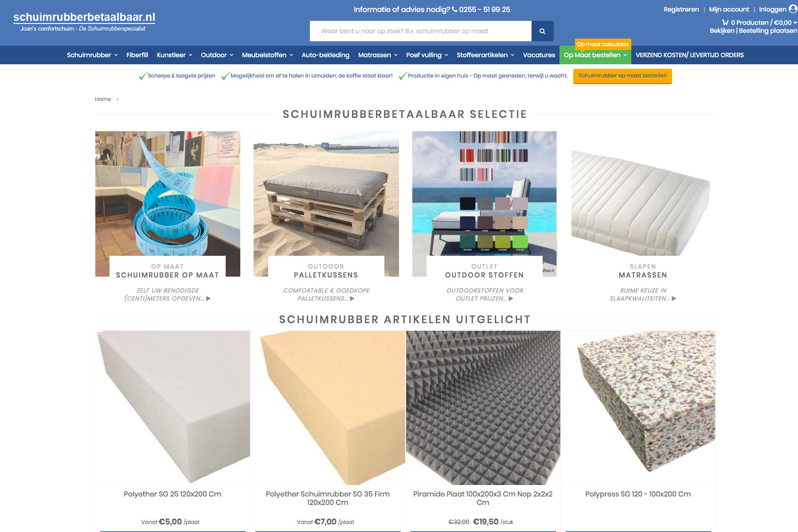Click the search magnifier icon button
The width and height of the screenshot is (798, 532).
[542, 31]
